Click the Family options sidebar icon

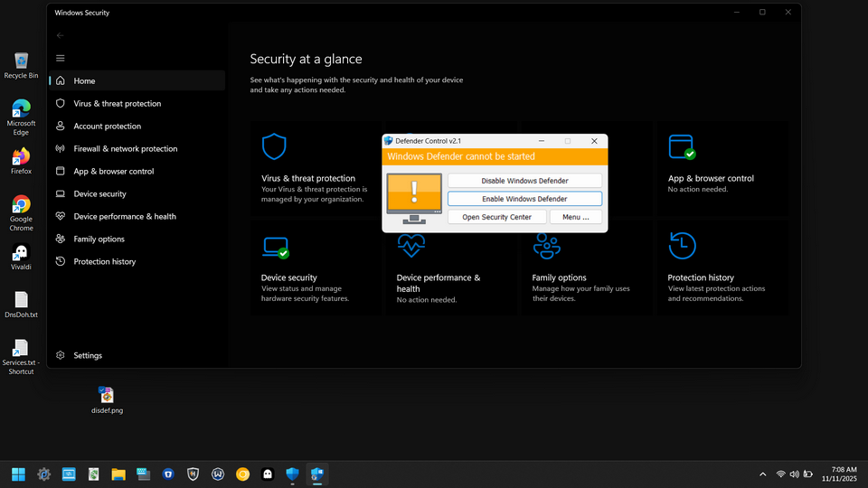coord(61,239)
